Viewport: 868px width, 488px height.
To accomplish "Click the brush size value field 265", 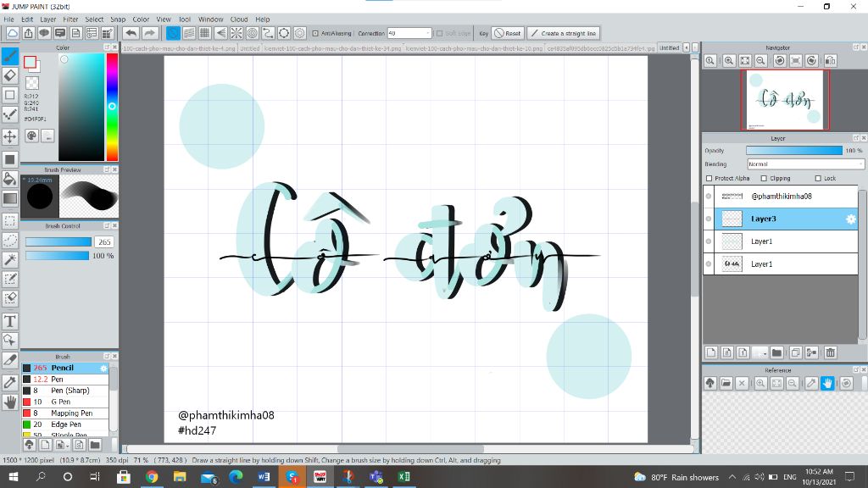I will click(x=104, y=241).
